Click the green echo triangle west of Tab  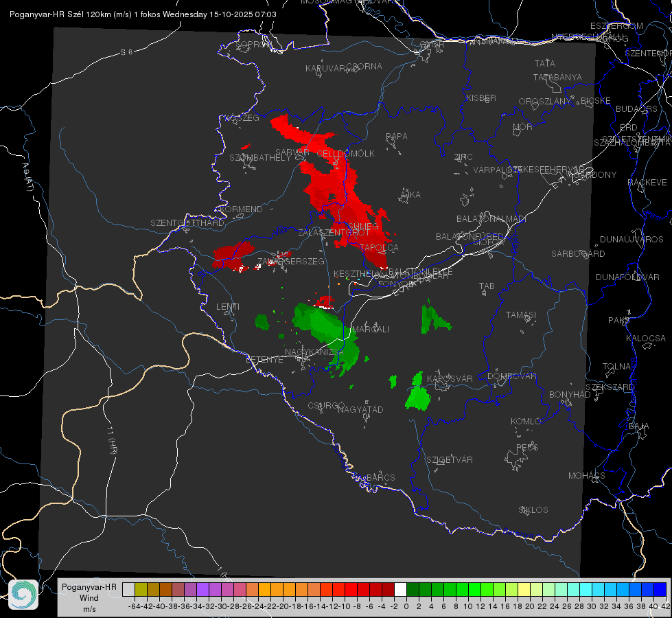[434, 318]
